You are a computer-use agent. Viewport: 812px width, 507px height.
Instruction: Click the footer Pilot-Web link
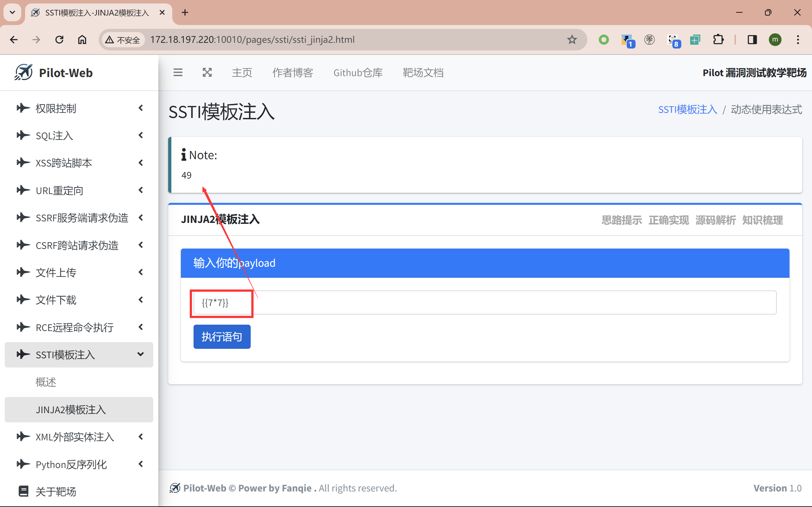pos(205,488)
